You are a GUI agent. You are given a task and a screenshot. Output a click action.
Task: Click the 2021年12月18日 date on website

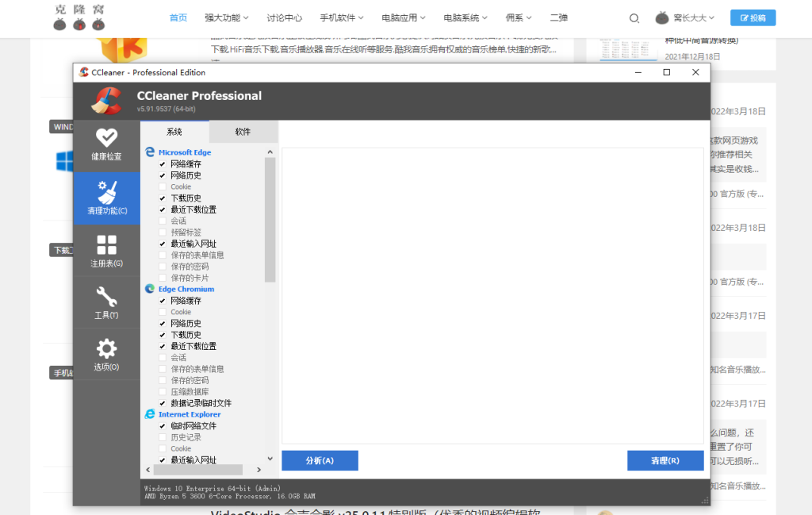coord(692,56)
